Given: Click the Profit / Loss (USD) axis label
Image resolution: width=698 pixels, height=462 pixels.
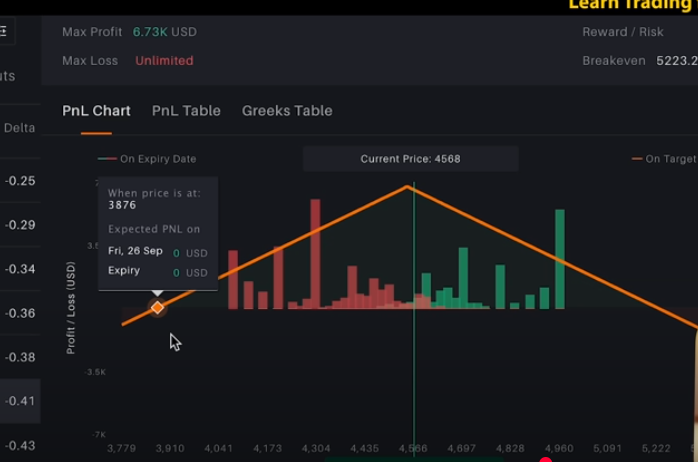Looking at the screenshot, I should point(70,308).
